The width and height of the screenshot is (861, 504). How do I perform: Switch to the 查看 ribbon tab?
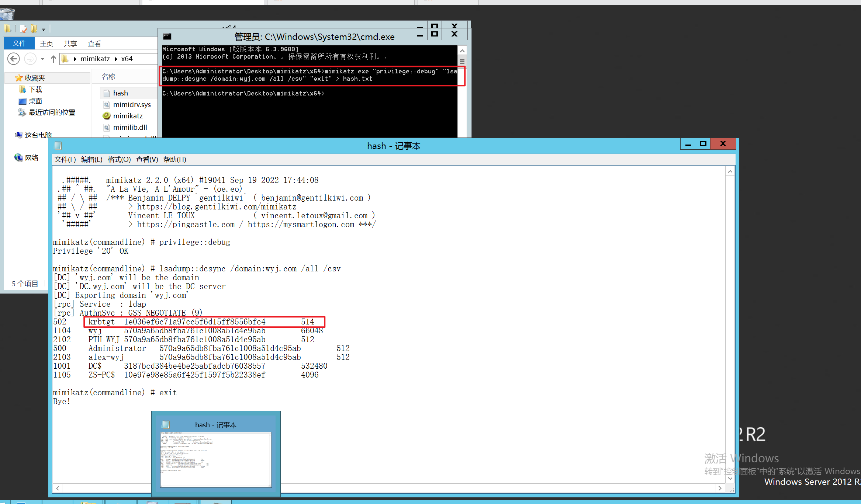tap(94, 44)
